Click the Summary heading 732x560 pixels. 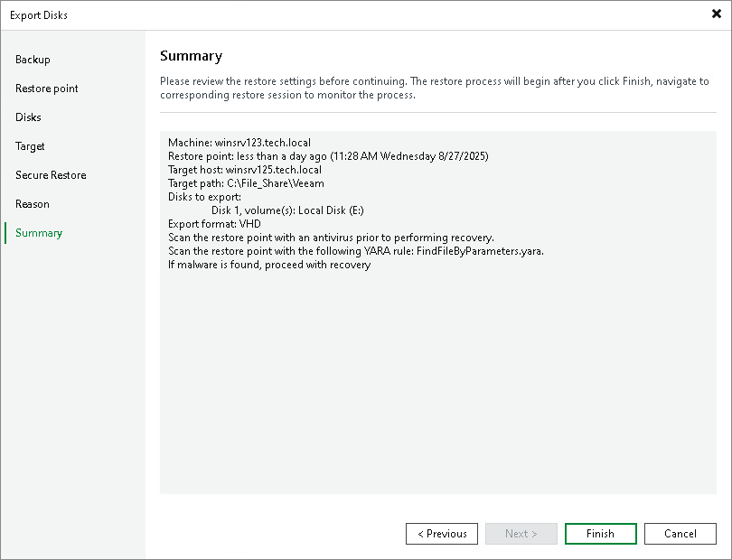(x=191, y=56)
